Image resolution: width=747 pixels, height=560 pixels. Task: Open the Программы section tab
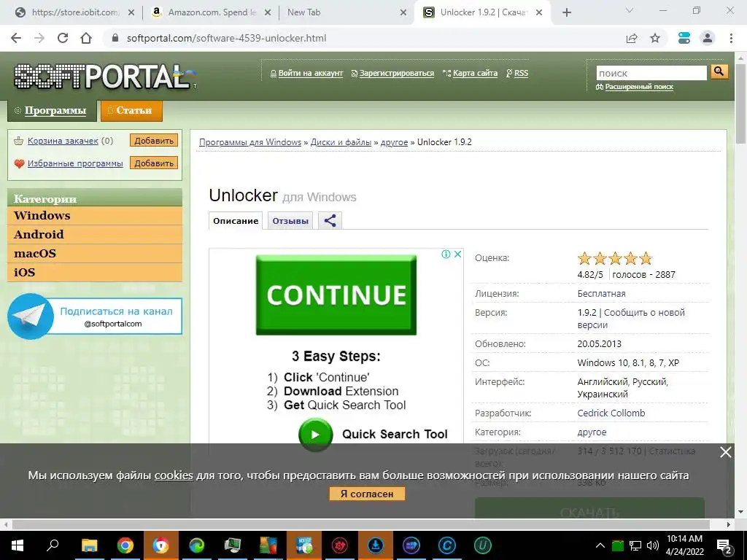coord(52,111)
